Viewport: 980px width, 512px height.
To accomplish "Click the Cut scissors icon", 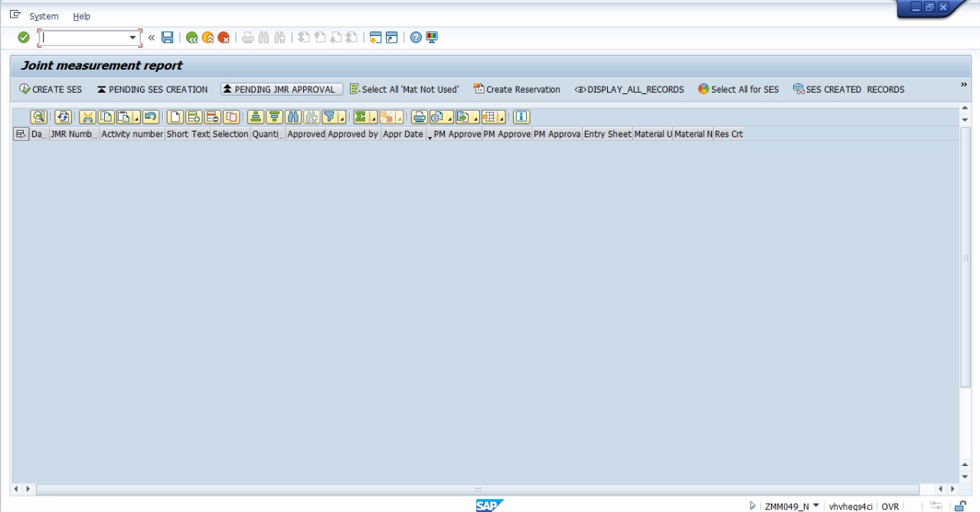I will pyautogui.click(x=87, y=117).
